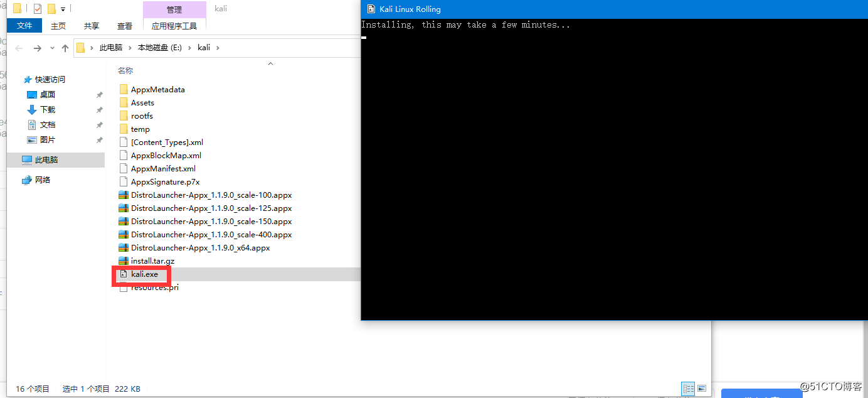Viewport: 868px width, 398px height.
Task: Click 本地磁盘 (E:) breadcrumb
Action: click(x=160, y=48)
